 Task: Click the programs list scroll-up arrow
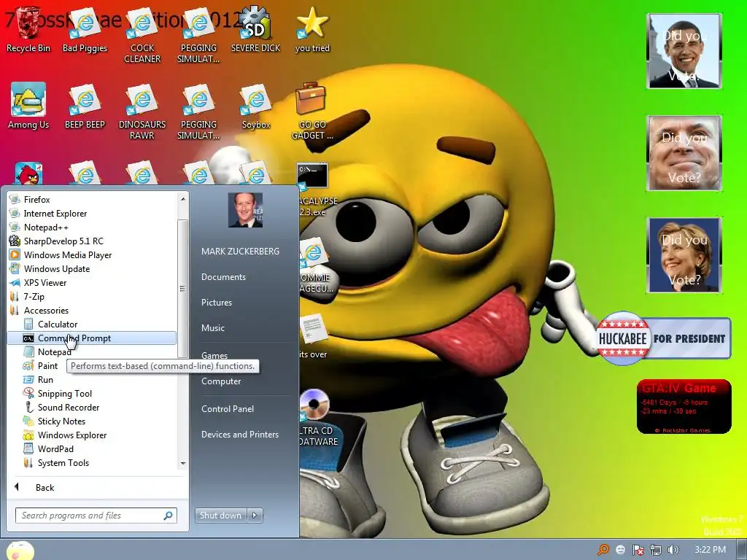click(183, 198)
